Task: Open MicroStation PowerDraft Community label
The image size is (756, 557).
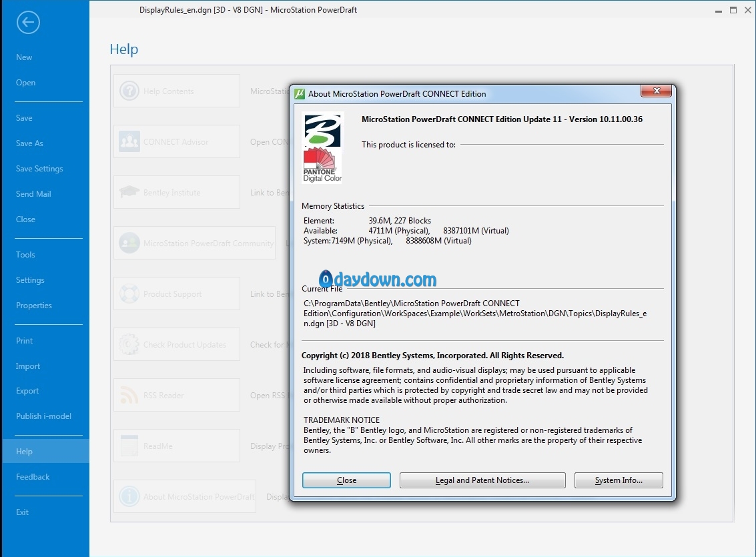Action: click(x=208, y=243)
